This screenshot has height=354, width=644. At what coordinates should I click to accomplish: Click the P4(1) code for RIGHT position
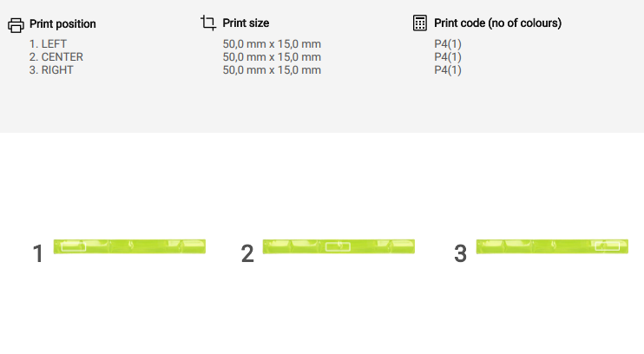(x=448, y=70)
